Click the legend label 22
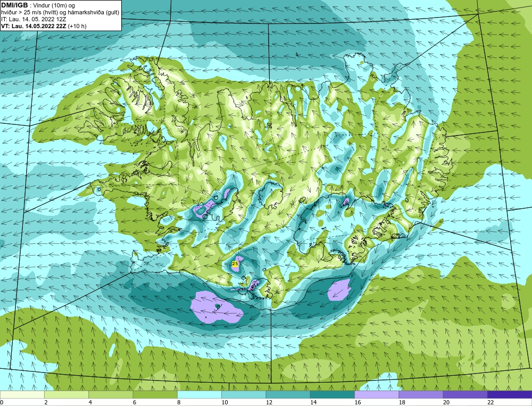 pos(491,402)
